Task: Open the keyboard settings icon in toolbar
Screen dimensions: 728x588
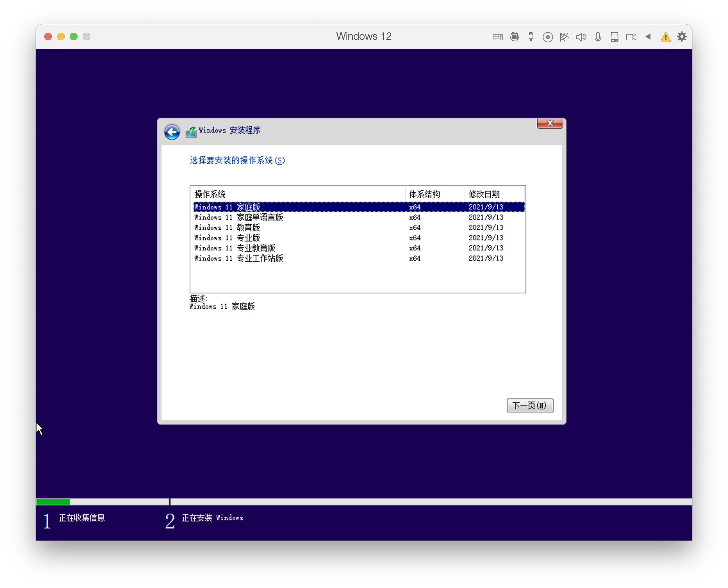Action: (497, 37)
